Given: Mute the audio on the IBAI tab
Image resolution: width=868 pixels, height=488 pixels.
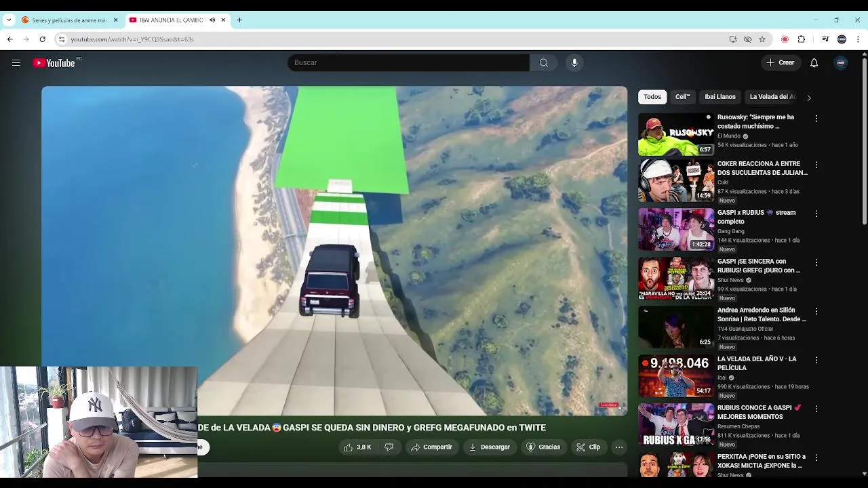Looking at the screenshot, I should [x=212, y=20].
